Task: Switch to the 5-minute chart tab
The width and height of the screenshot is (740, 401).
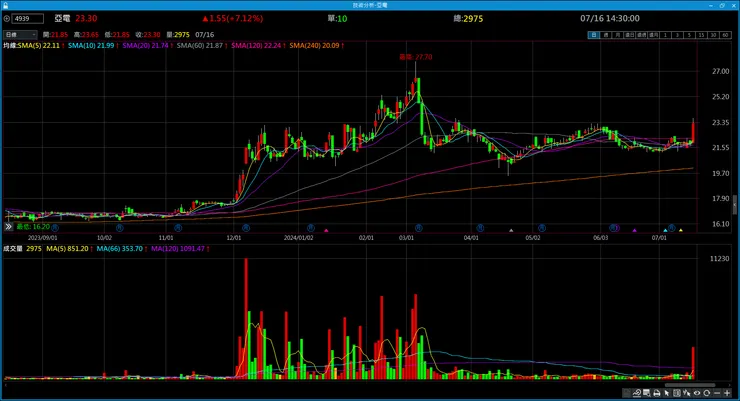Action: pyautogui.click(x=689, y=35)
